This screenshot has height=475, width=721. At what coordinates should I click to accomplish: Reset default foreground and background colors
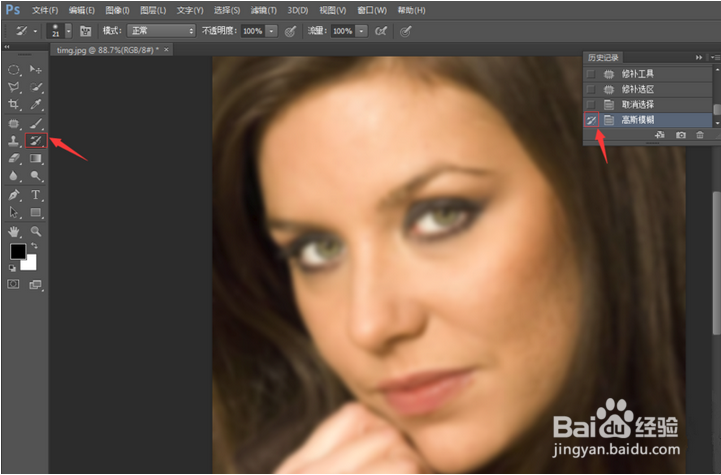tap(12, 268)
